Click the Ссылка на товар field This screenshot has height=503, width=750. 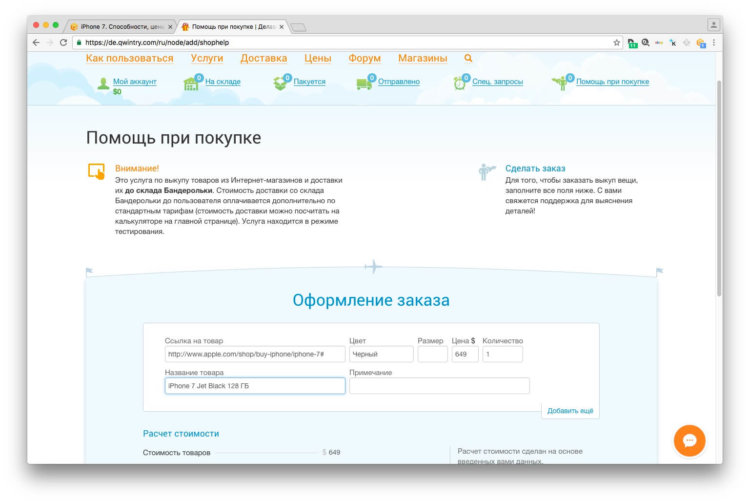pyautogui.click(x=255, y=354)
